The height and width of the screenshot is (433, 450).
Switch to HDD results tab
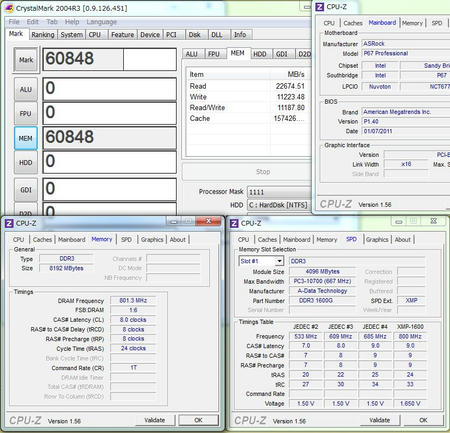point(260,54)
